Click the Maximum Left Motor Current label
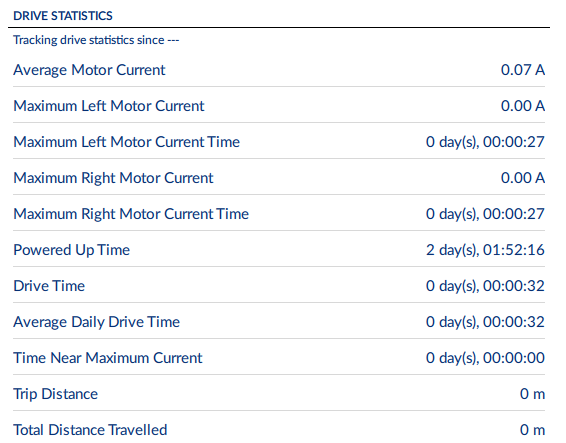 (x=109, y=106)
